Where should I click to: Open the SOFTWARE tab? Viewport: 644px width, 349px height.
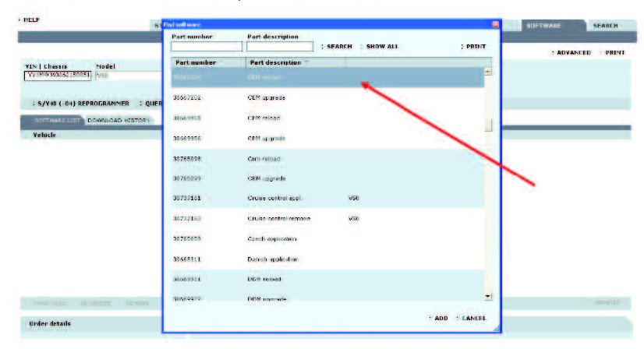[x=547, y=26]
